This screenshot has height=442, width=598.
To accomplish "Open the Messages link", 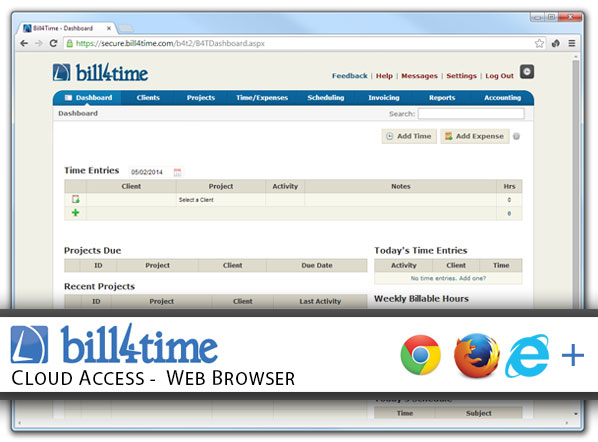I will click(x=419, y=76).
